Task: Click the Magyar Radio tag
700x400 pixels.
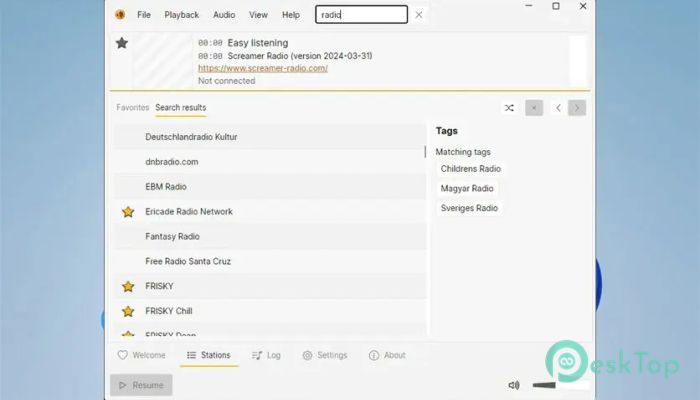Action: pyautogui.click(x=467, y=188)
